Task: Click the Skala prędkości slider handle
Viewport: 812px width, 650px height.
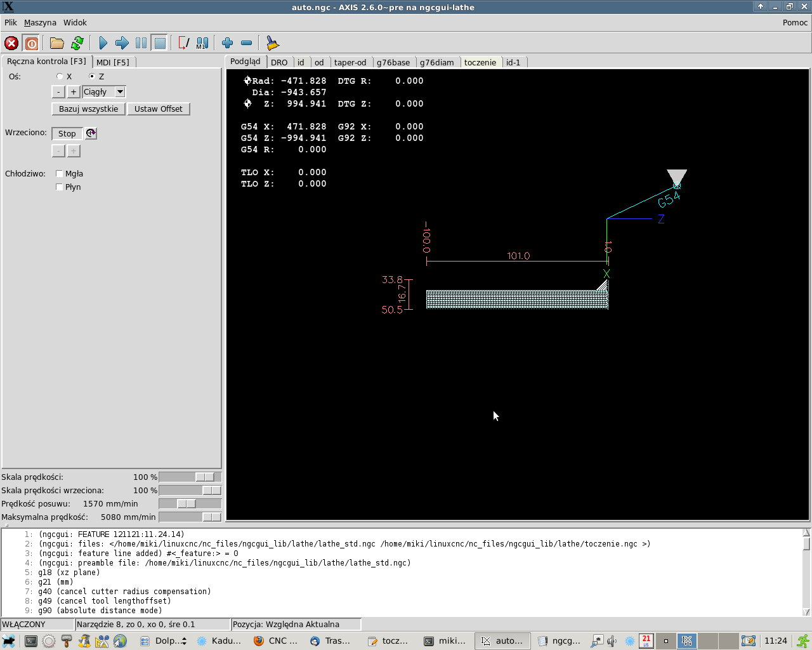Action: tap(205, 477)
